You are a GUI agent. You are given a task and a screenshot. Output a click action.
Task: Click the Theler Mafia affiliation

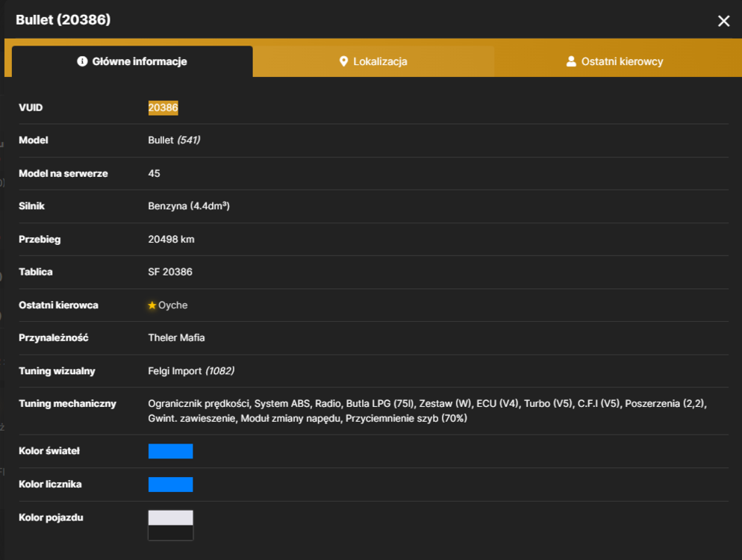pos(176,338)
